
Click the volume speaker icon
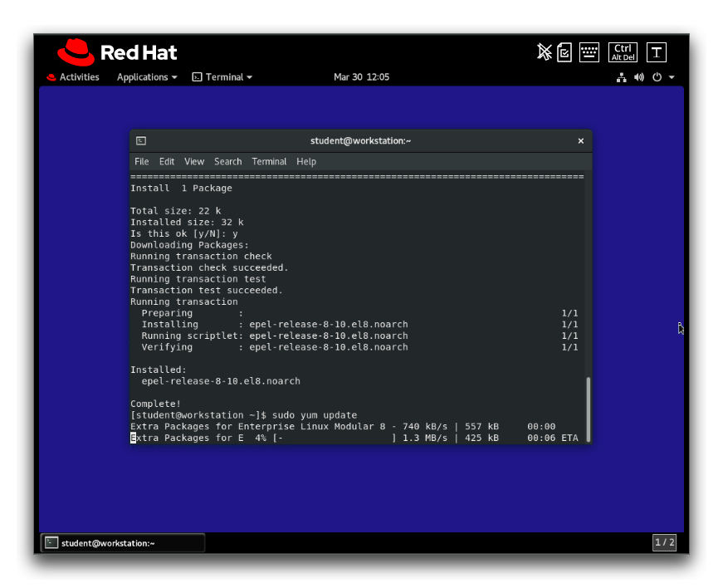[x=639, y=77]
